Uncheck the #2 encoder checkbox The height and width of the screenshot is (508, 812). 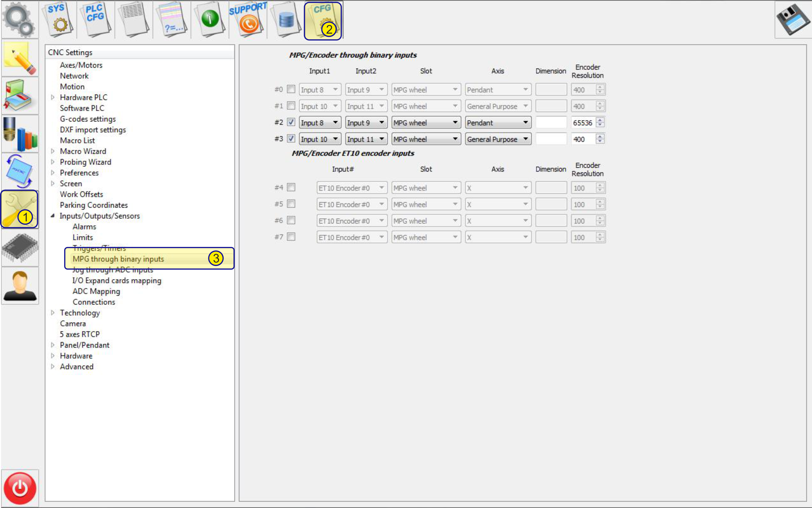click(291, 122)
